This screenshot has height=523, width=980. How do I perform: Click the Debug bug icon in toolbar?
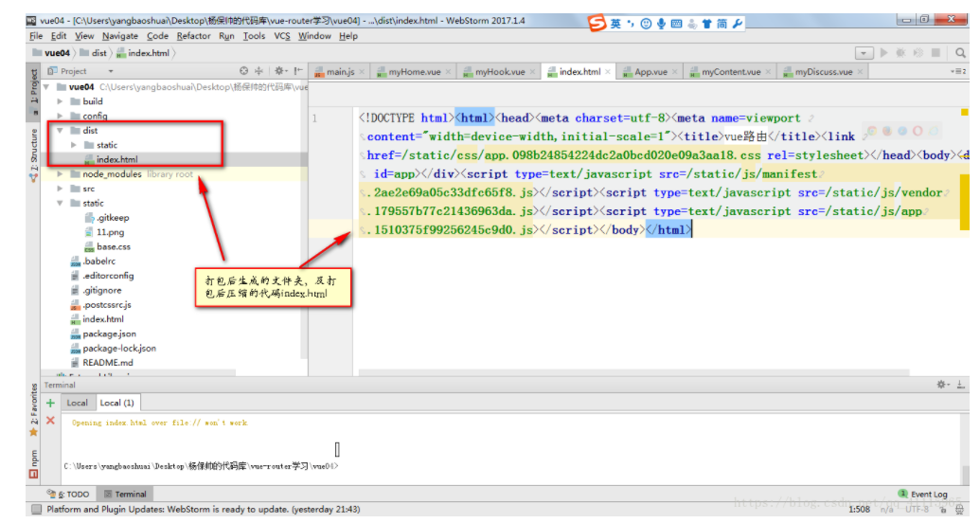900,53
